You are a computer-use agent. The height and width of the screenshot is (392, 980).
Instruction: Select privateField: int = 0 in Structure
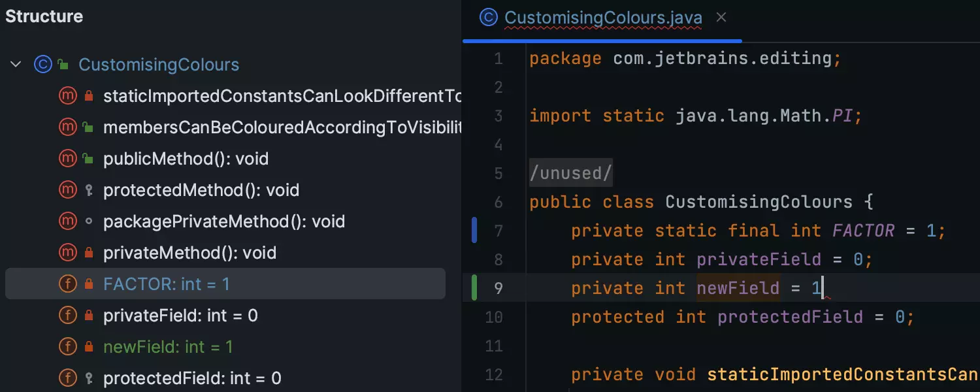click(180, 316)
